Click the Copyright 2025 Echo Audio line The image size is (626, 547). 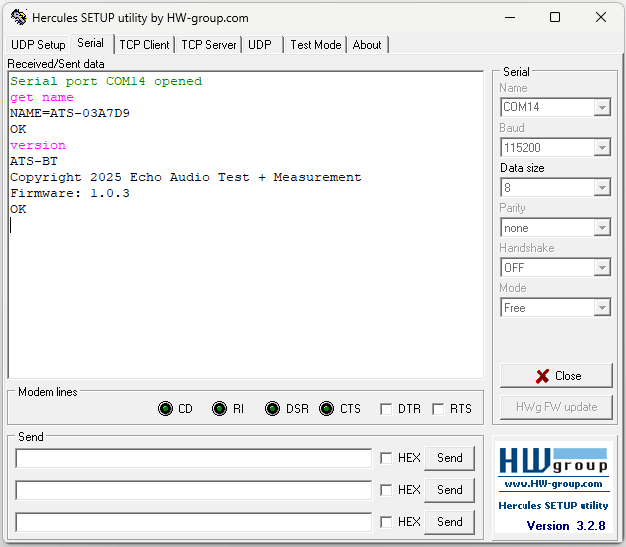pos(186,177)
